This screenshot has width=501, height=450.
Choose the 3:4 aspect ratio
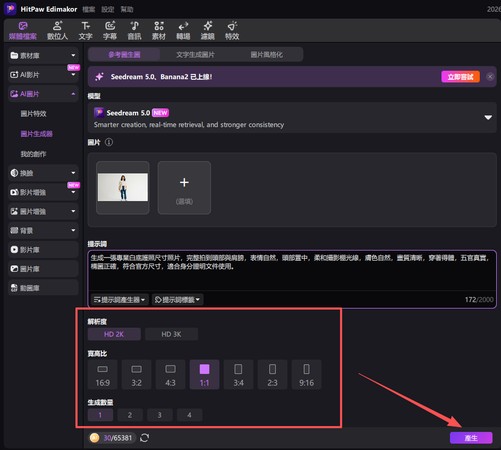pos(238,375)
